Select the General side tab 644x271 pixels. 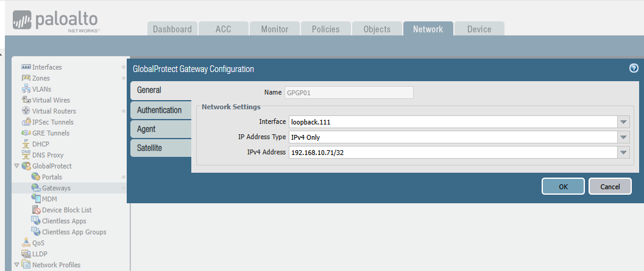pos(161,90)
